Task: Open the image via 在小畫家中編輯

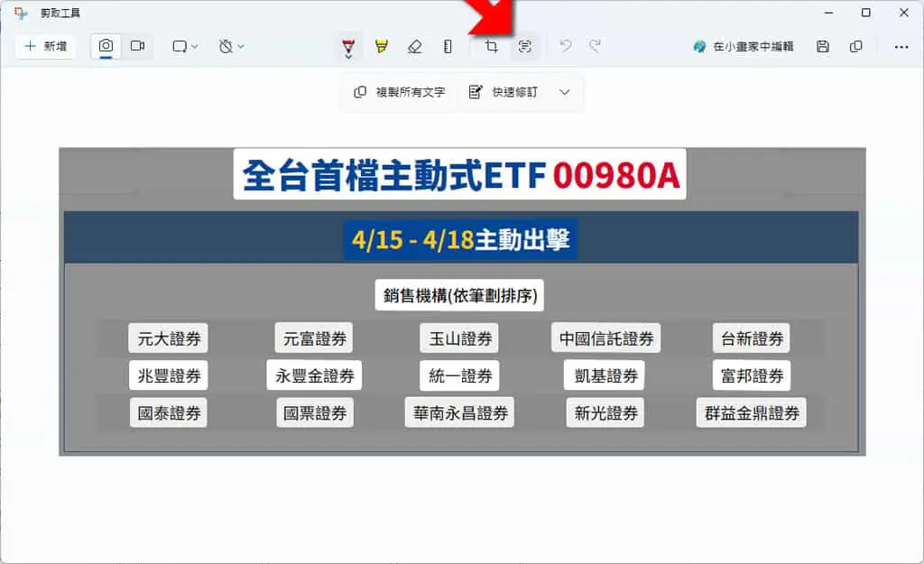Action: [x=744, y=46]
